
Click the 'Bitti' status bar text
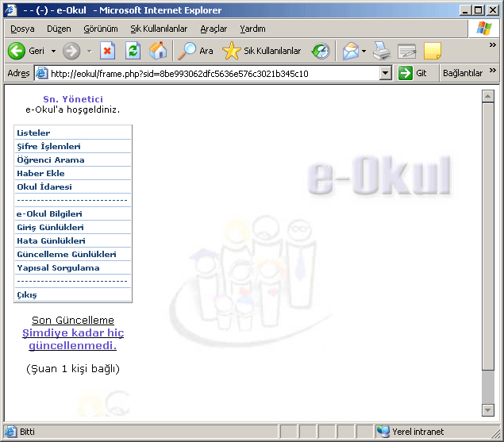click(27, 432)
